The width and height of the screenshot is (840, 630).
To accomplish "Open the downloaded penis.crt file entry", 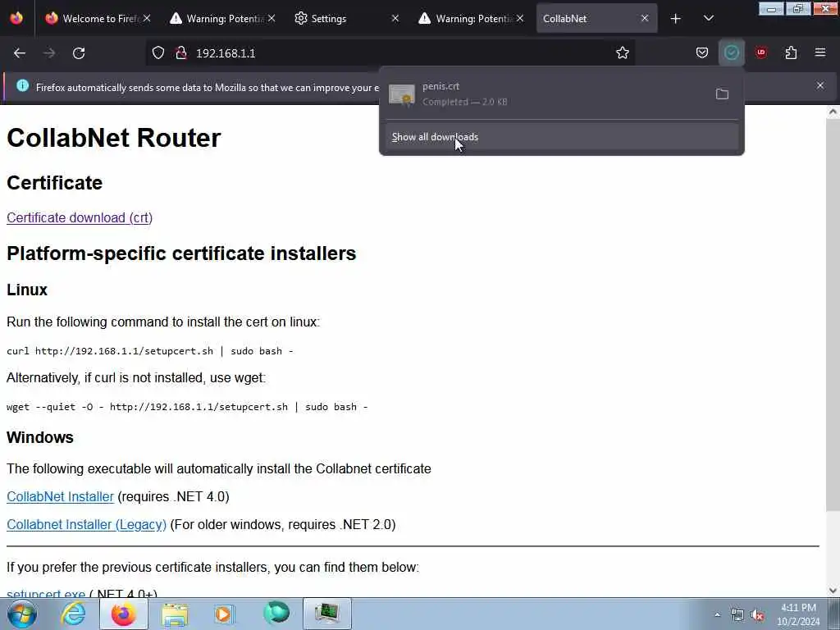I will [x=546, y=94].
